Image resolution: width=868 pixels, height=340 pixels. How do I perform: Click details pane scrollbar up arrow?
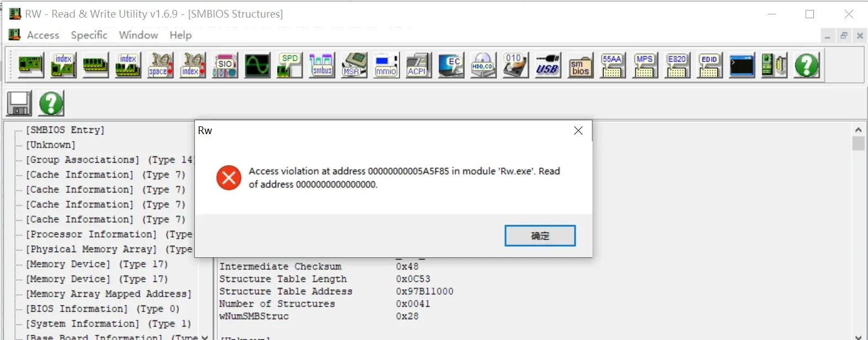(x=858, y=130)
